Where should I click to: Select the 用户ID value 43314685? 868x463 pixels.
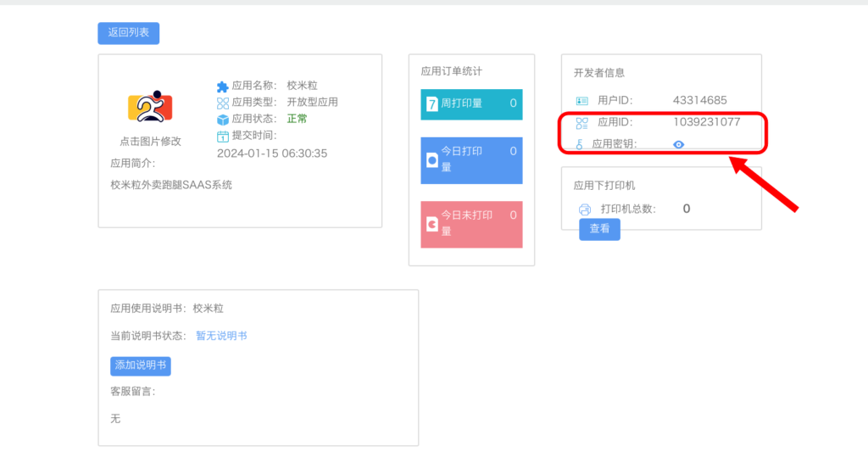click(x=699, y=100)
